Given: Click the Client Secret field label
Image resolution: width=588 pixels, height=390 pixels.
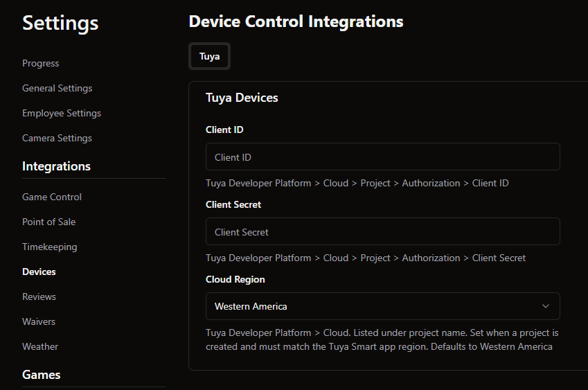Looking at the screenshot, I should pos(233,205).
